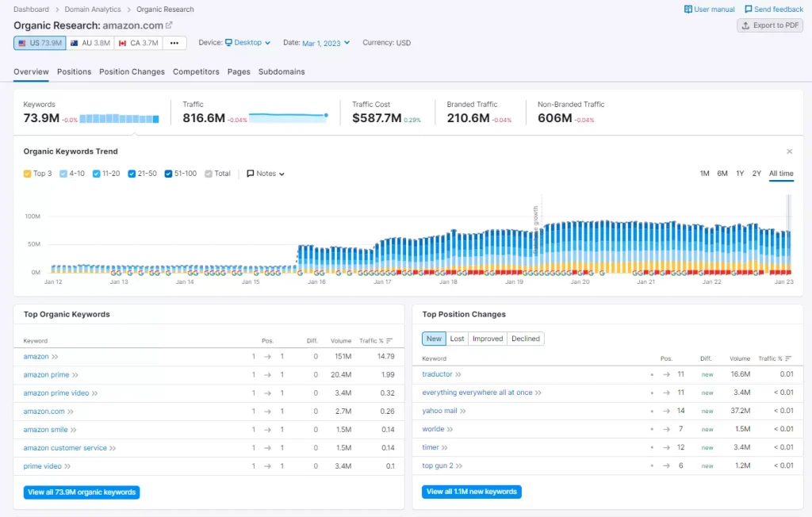Open the traductor keyword link

(x=437, y=374)
